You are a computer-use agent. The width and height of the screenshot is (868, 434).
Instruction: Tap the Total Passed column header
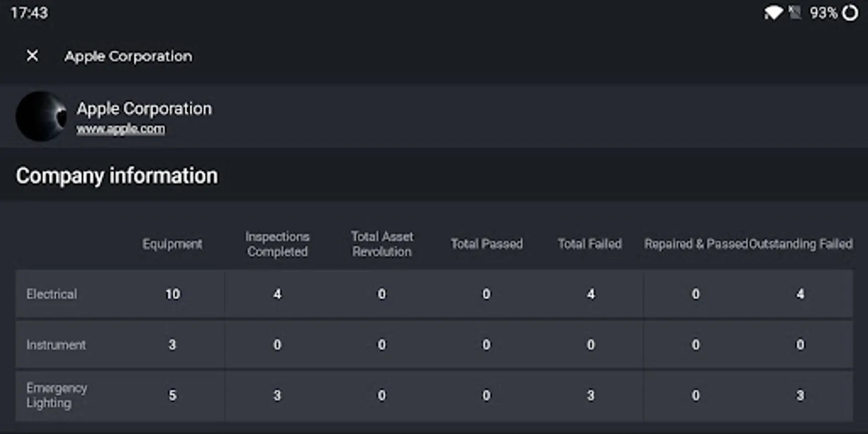pos(487,244)
